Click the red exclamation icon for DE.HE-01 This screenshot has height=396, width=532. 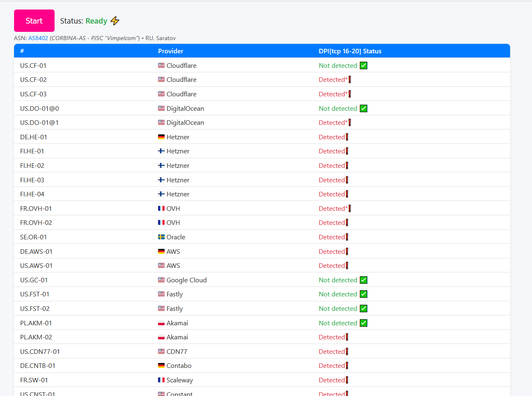pos(347,137)
